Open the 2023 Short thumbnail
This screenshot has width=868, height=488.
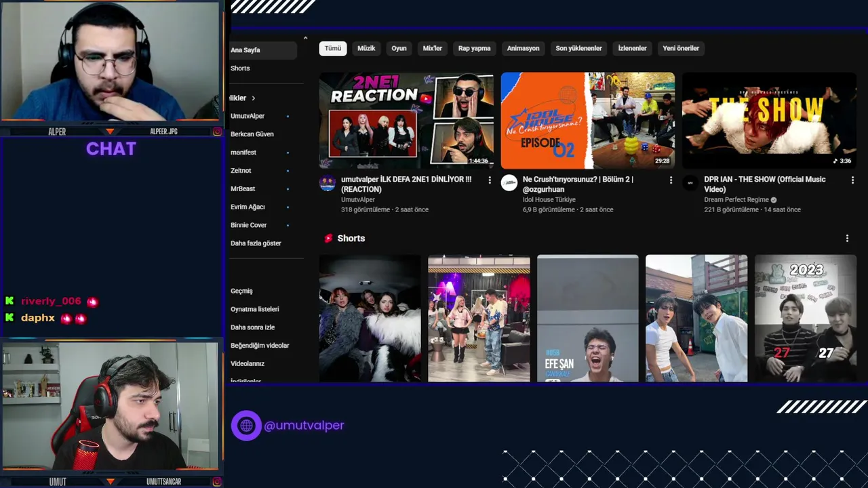click(x=806, y=319)
